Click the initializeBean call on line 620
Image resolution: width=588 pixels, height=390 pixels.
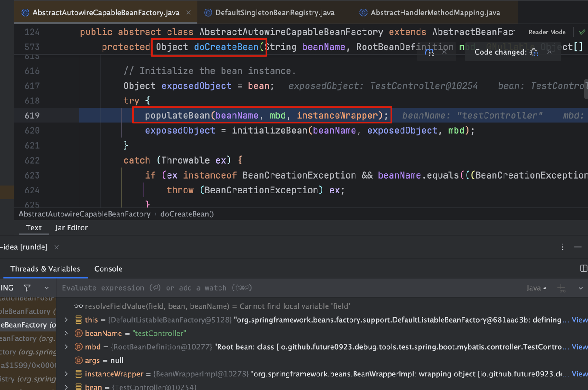270,131
